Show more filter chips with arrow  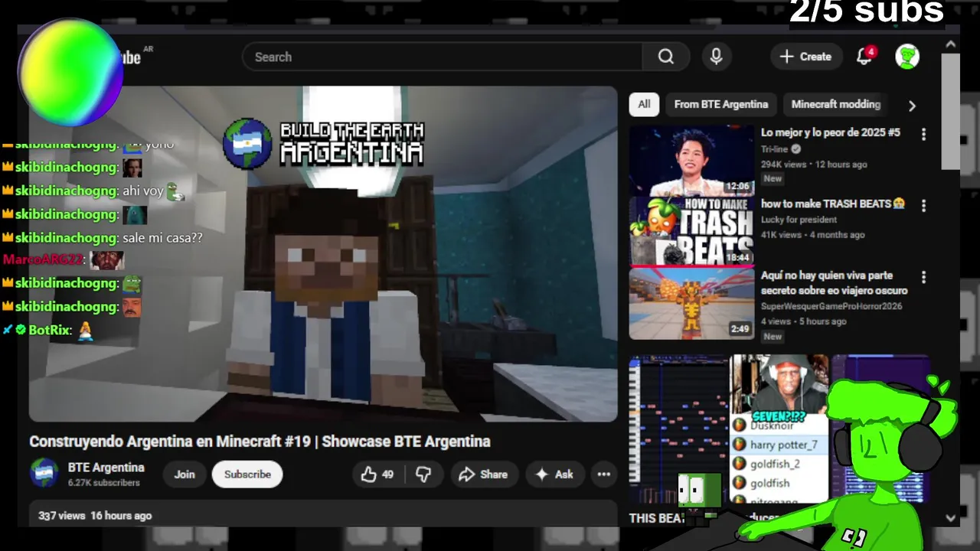(912, 106)
